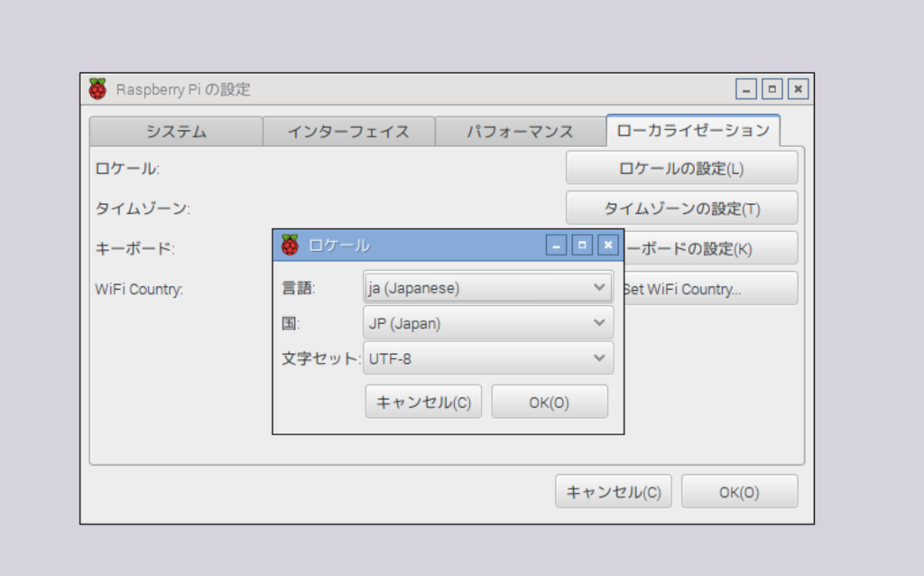The height and width of the screenshot is (576, 924).
Task: Open タイムゾーンの設定(T)
Action: pyautogui.click(x=682, y=209)
